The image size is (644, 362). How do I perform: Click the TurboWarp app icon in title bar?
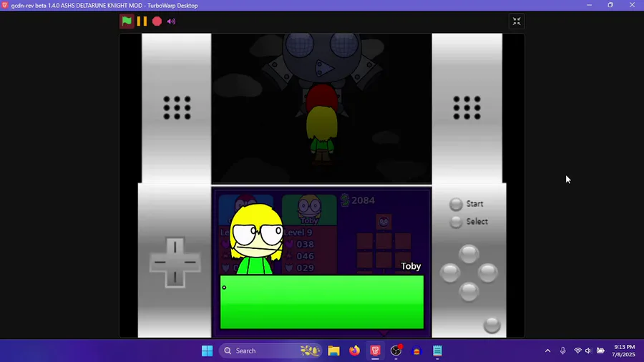pyautogui.click(x=5, y=5)
